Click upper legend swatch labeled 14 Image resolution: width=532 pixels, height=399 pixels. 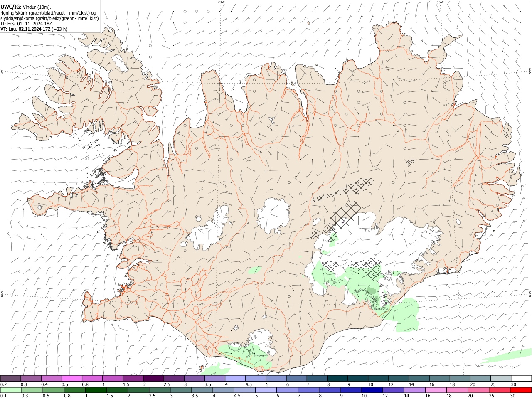coord(419,378)
